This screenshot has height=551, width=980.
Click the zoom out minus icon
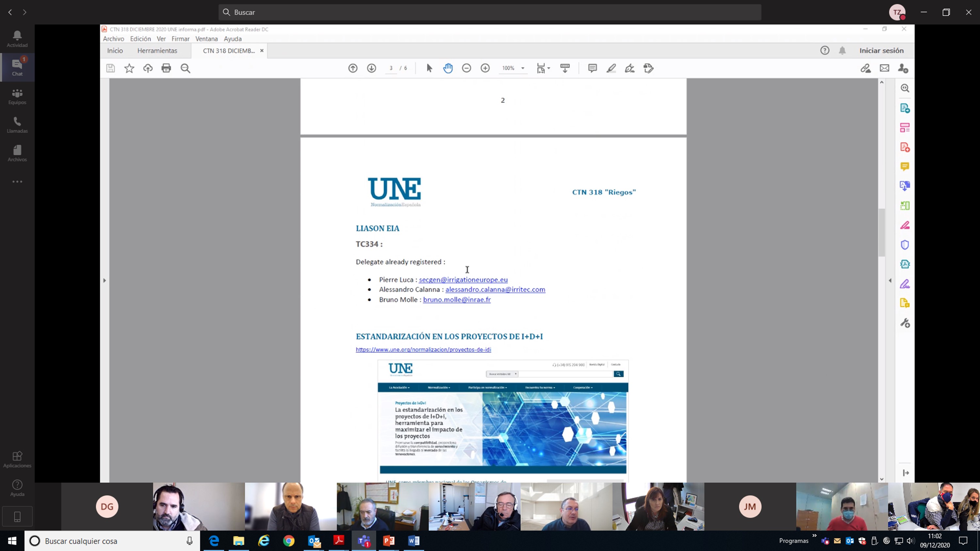click(x=466, y=69)
